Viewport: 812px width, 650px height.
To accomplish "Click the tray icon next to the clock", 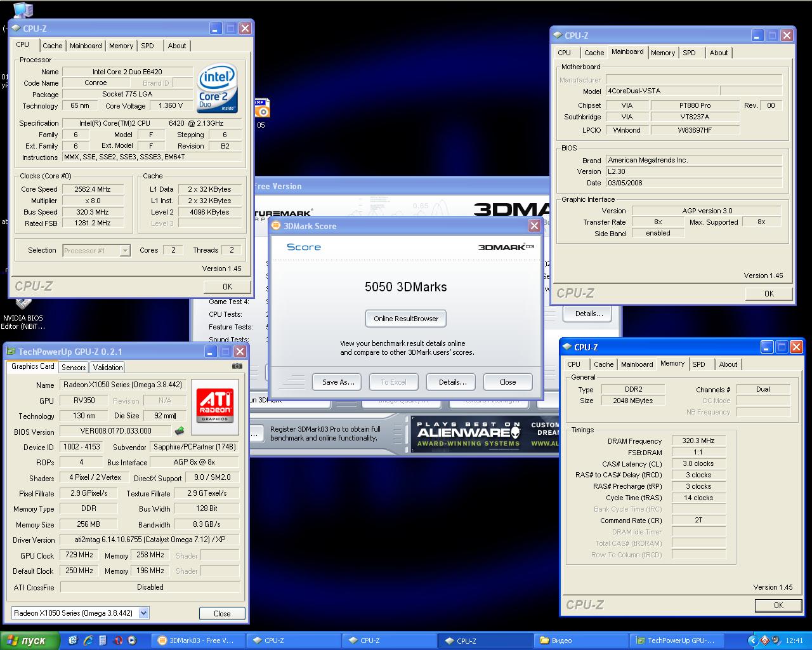I will pyautogui.click(x=776, y=640).
